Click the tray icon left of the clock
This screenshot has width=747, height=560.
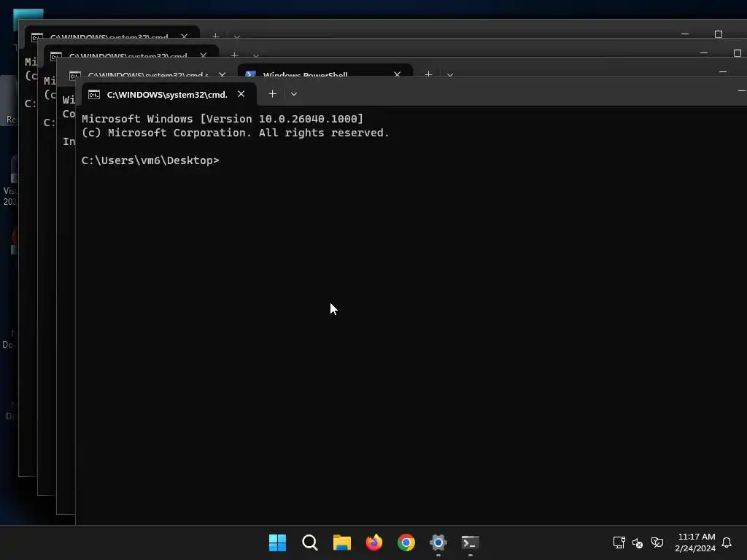(x=657, y=542)
